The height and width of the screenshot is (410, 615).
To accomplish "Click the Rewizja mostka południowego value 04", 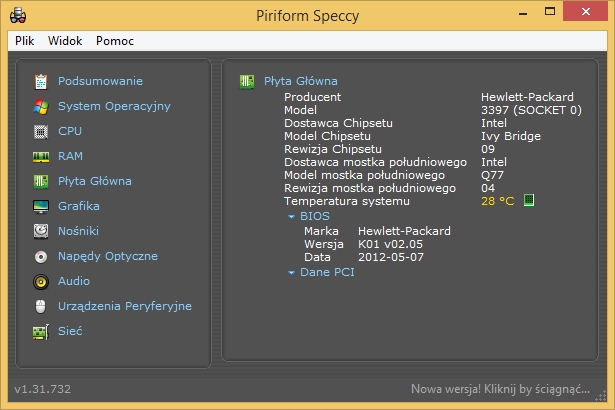I will pyautogui.click(x=488, y=188).
